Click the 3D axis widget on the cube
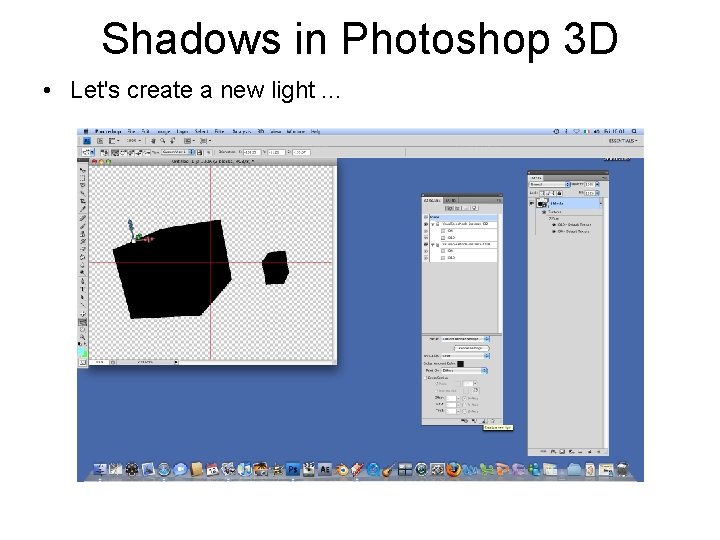 click(x=139, y=232)
